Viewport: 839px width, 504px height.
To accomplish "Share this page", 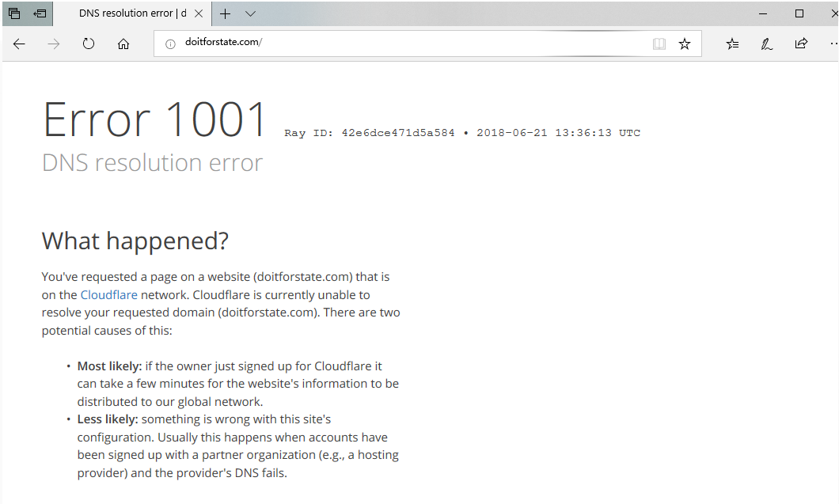I will [801, 44].
